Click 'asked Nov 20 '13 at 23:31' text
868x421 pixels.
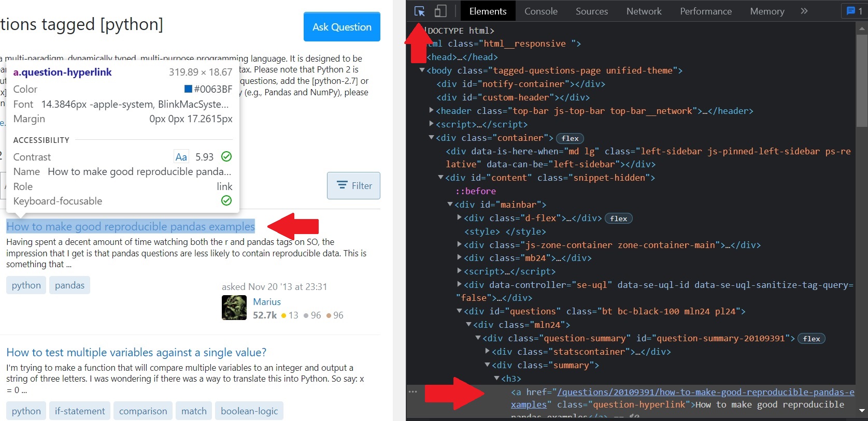click(x=274, y=286)
